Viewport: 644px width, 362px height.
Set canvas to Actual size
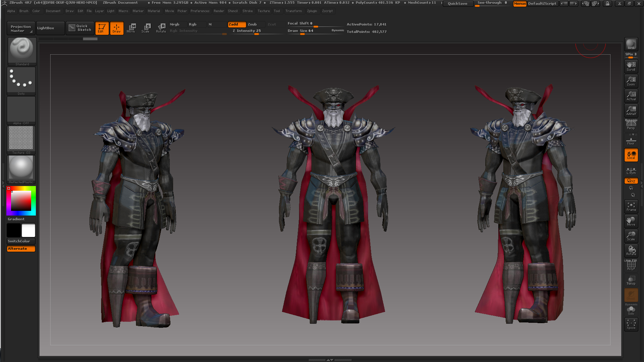tap(631, 96)
